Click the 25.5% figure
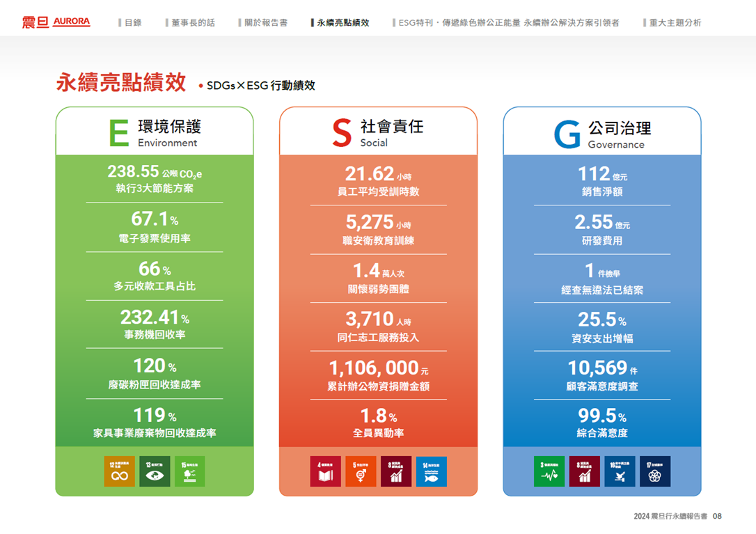Viewport: 756px width, 534px height. (x=602, y=320)
